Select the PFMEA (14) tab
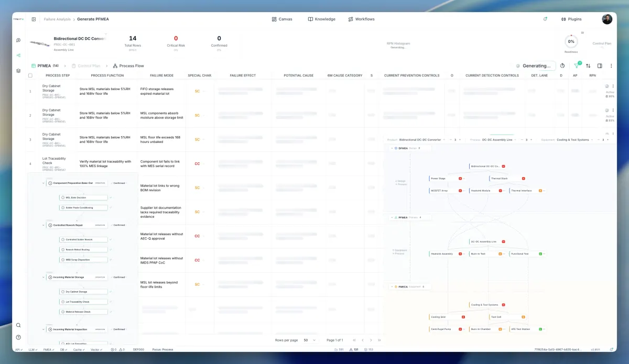629x364 pixels. tap(45, 66)
